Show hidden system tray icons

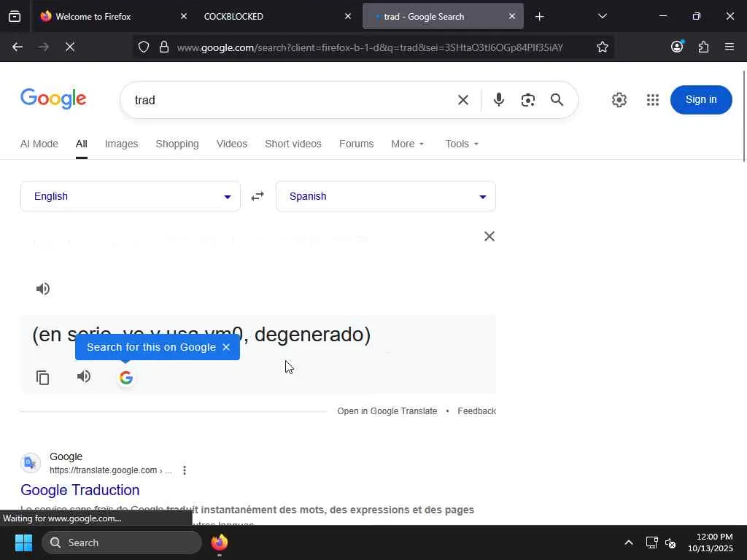[629, 542]
